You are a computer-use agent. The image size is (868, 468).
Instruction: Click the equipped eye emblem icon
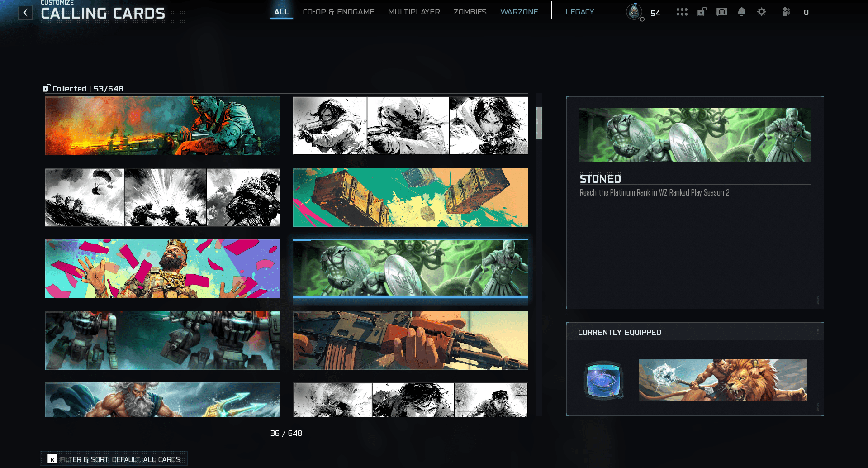pos(603,380)
